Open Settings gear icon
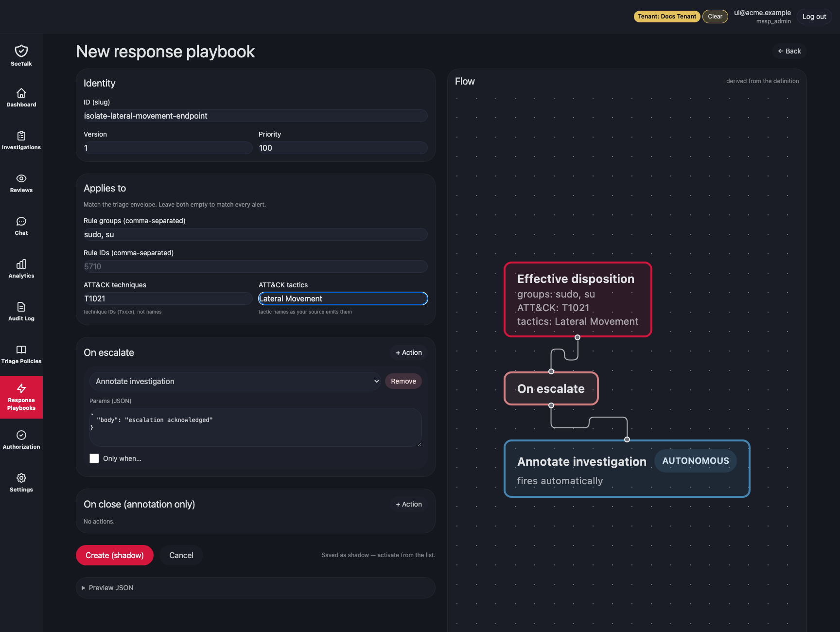The width and height of the screenshot is (840, 632). coord(21,478)
